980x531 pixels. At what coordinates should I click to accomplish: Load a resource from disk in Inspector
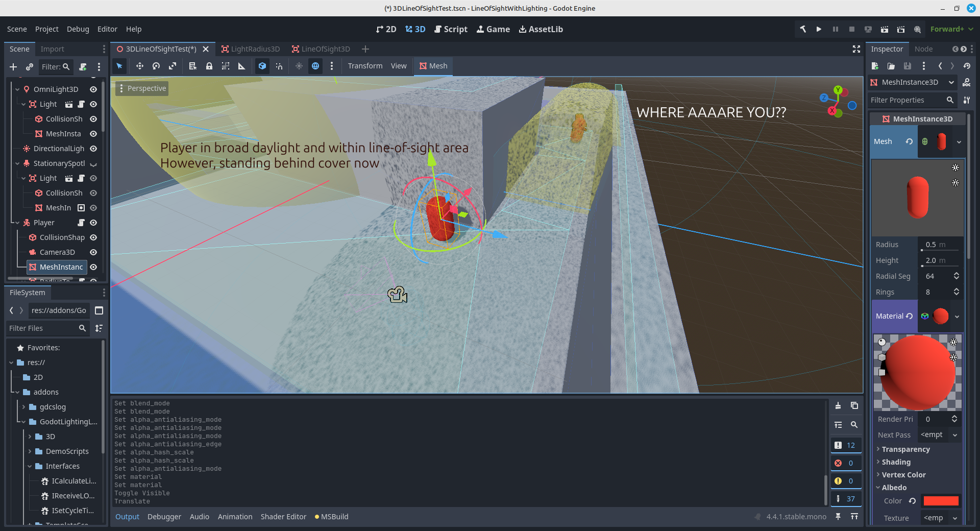891,66
